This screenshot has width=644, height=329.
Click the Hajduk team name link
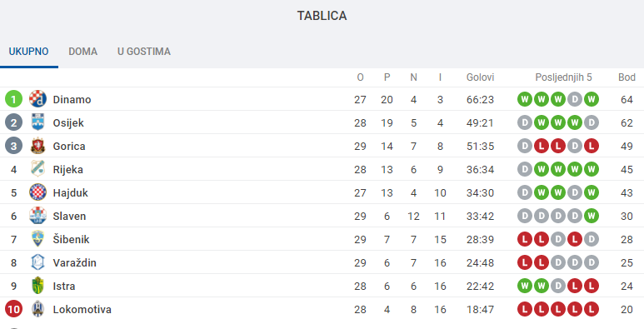(x=70, y=192)
